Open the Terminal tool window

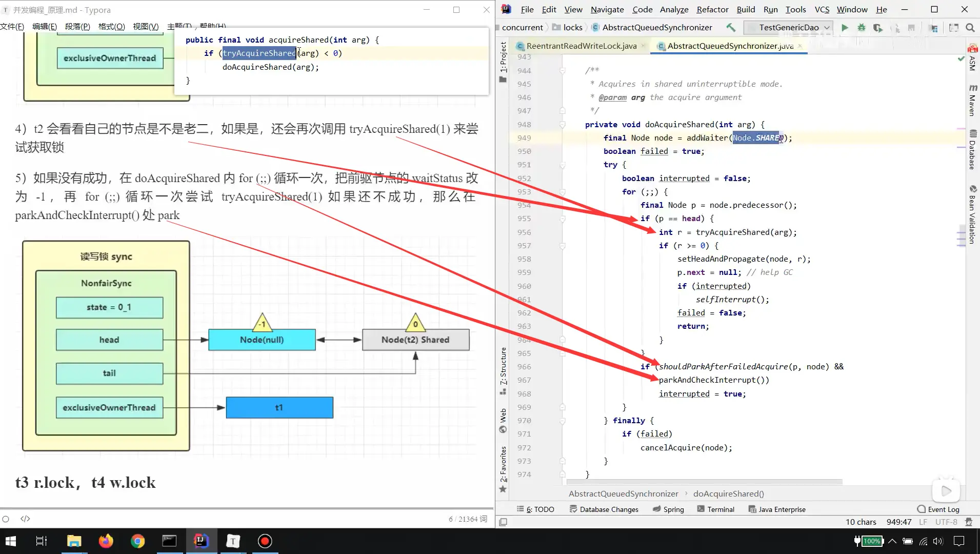tap(715, 509)
